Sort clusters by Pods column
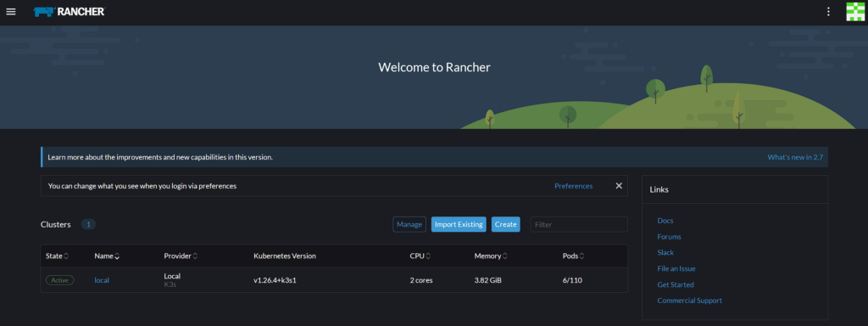Screen dimensions: 868x326 pos(574,256)
